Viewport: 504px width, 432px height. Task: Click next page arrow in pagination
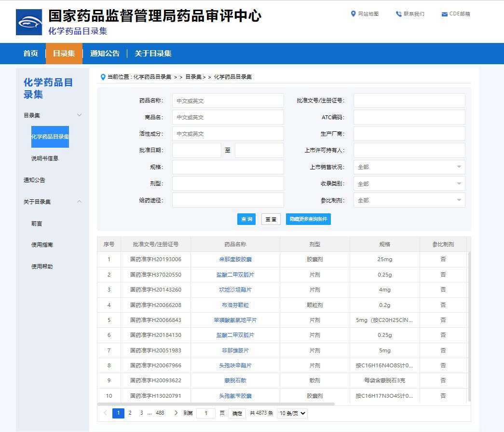(176, 413)
